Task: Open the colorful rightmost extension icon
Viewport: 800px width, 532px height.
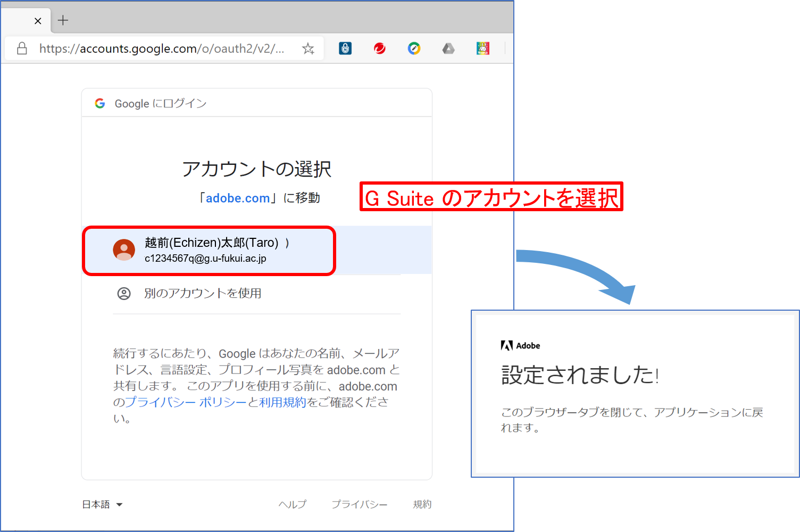Action: coord(483,48)
